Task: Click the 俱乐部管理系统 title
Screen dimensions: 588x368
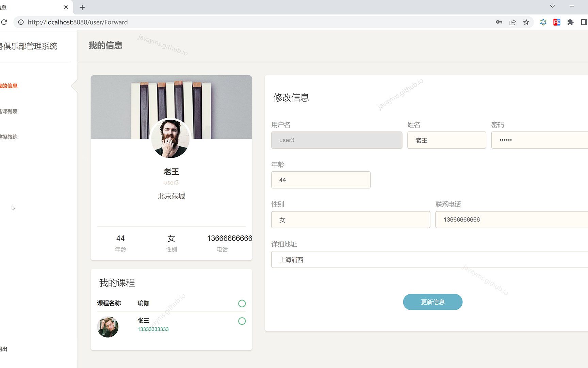Action: [x=29, y=46]
